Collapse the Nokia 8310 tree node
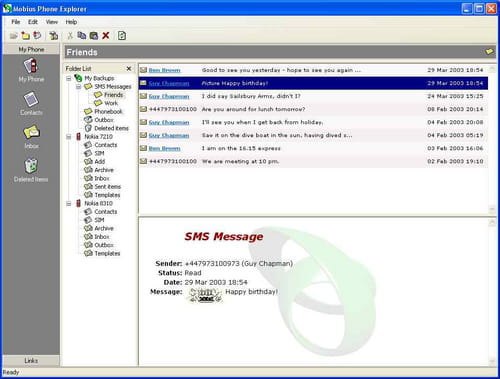The image size is (500, 379). (x=68, y=203)
